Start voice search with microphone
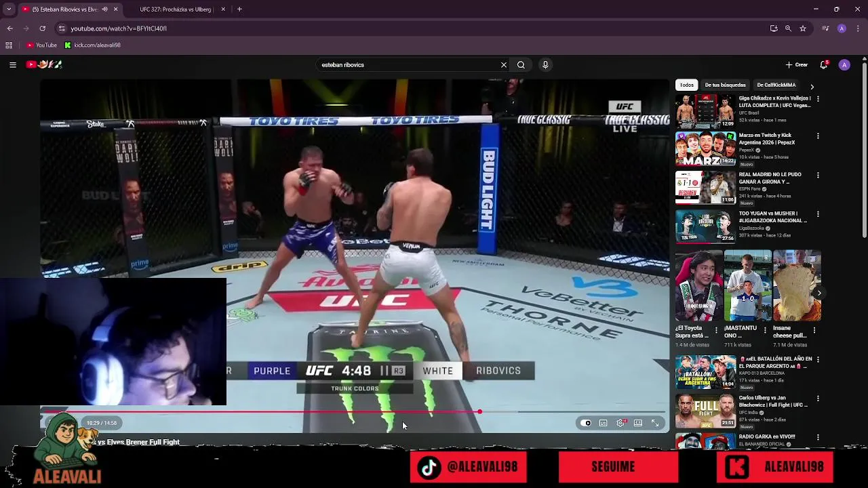Screen dimensions: 868x488 545,65
